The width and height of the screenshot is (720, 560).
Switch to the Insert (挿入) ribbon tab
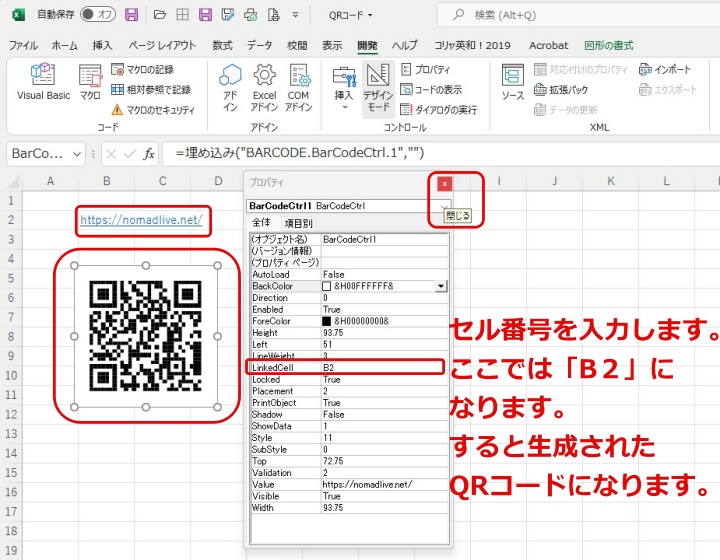click(x=102, y=45)
